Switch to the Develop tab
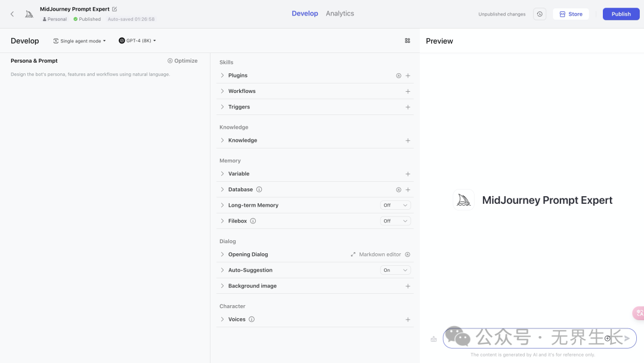Screen dimensions: 644x363 click(305, 14)
